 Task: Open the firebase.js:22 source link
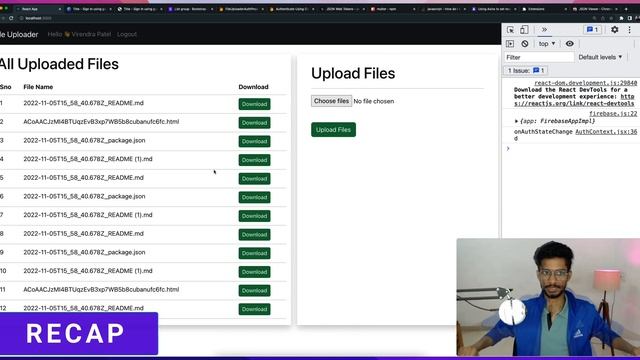(613, 114)
